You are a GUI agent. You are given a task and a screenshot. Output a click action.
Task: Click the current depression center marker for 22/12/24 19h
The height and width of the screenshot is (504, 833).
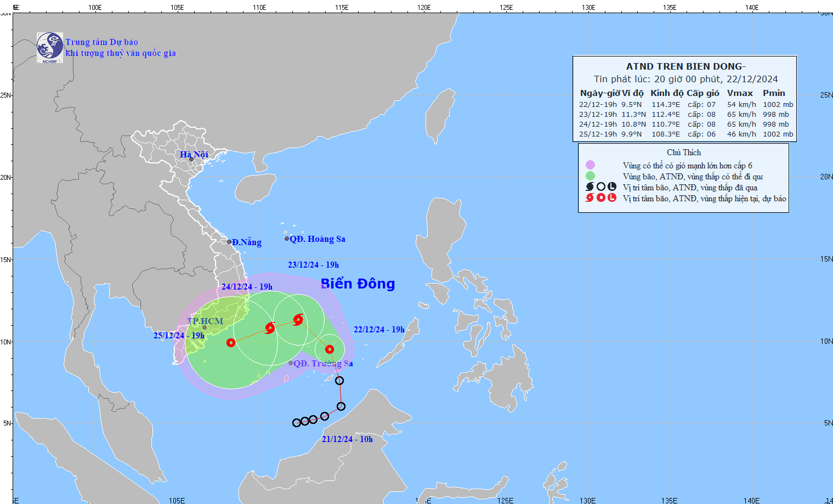coord(329,349)
